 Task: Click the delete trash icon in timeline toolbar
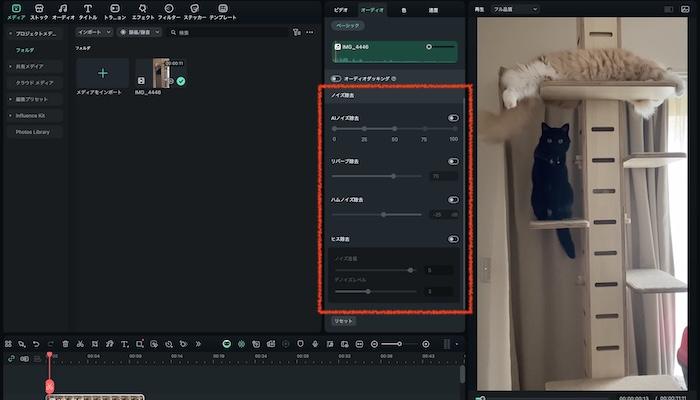pos(66,343)
